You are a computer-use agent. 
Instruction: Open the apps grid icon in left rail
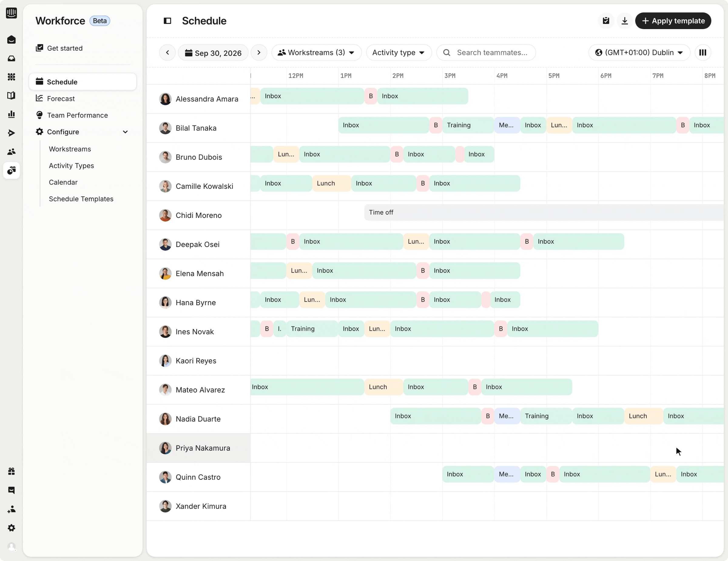pos(11,77)
